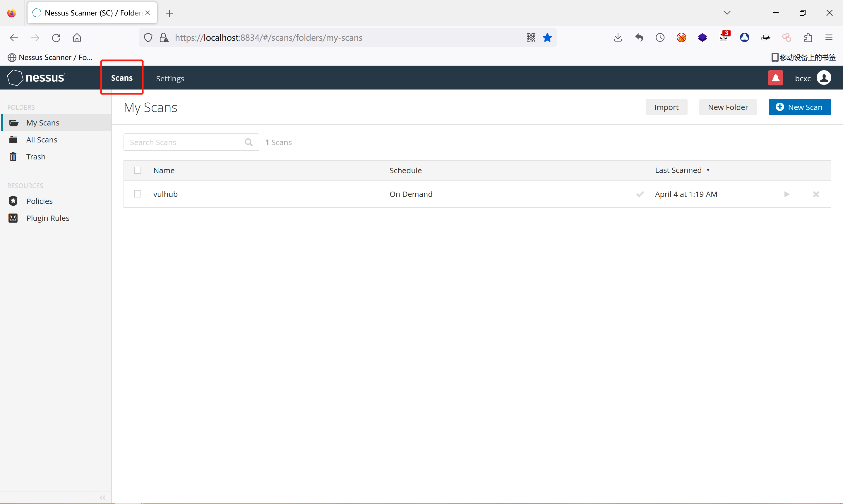Image resolution: width=843 pixels, height=504 pixels.
Task: Delete vulhub scan using X icon
Action: tap(816, 194)
